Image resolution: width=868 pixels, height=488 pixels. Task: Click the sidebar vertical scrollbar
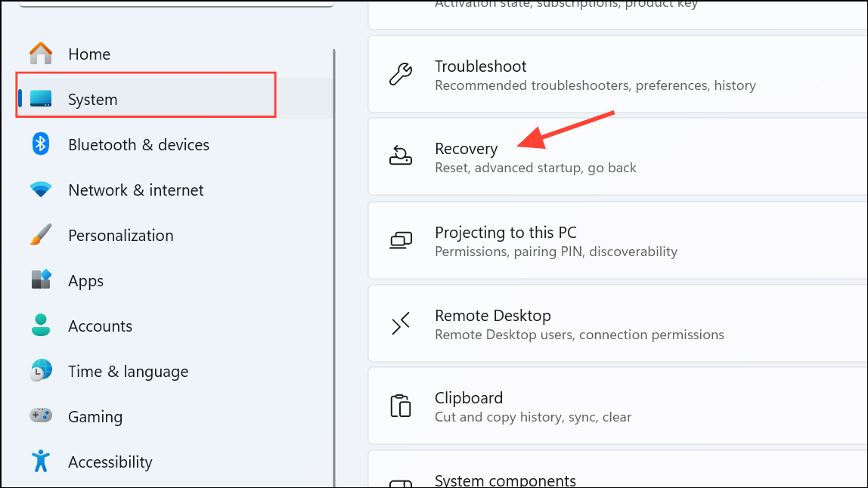(333, 267)
